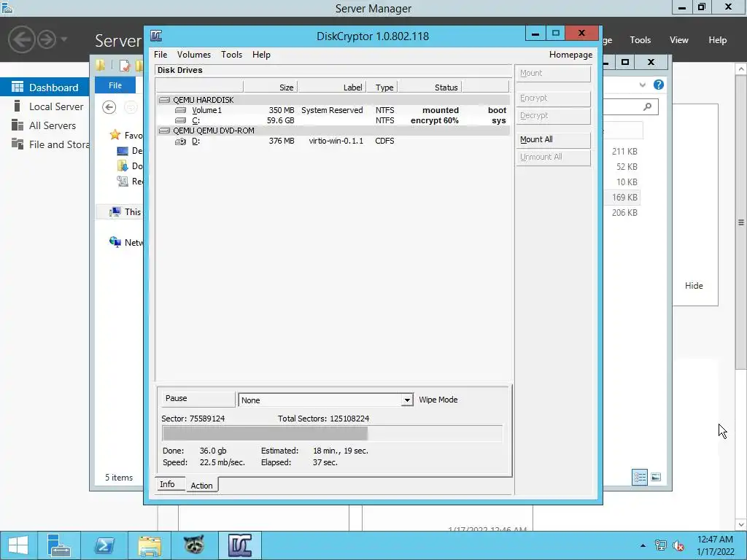Open the DiskCryptor File menu

click(160, 55)
